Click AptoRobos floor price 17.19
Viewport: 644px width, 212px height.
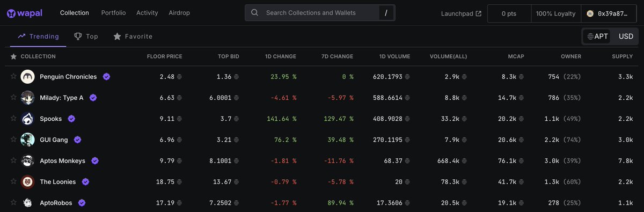[x=165, y=203]
